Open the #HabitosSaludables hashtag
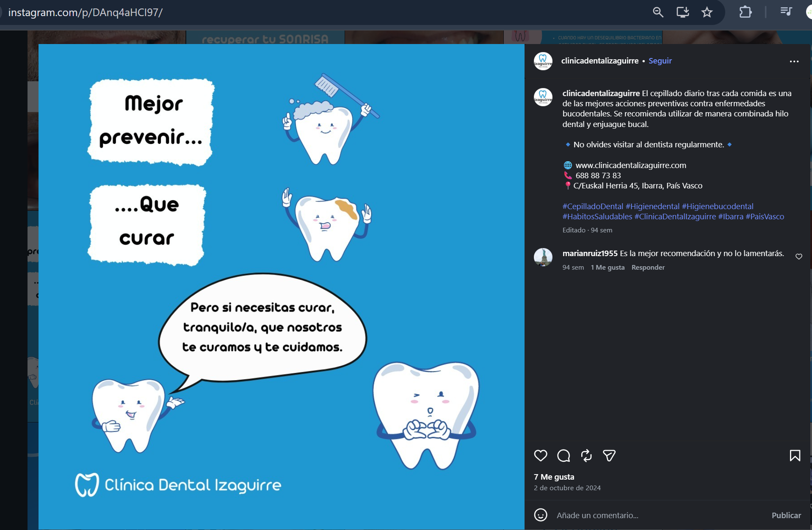 [597, 216]
